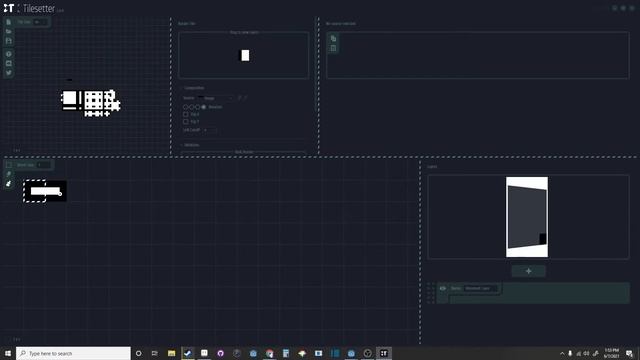This screenshot has width=640, height=360.
Task: Save the tileset with the floppy icon
Action: 9,41
